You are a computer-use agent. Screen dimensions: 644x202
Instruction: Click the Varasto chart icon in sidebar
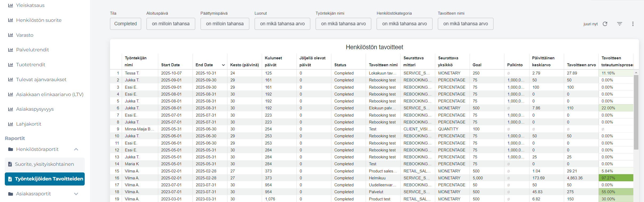[x=11, y=35]
